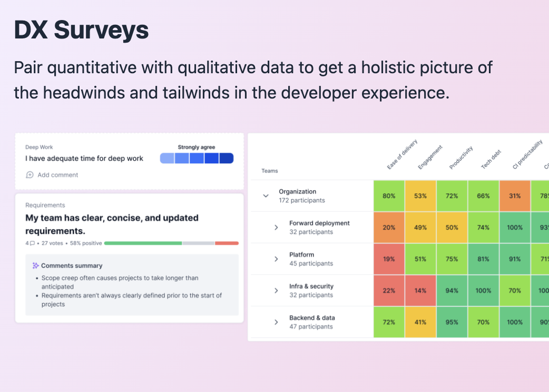Expand the Platform team row
This screenshot has height=392, width=549.
276,259
